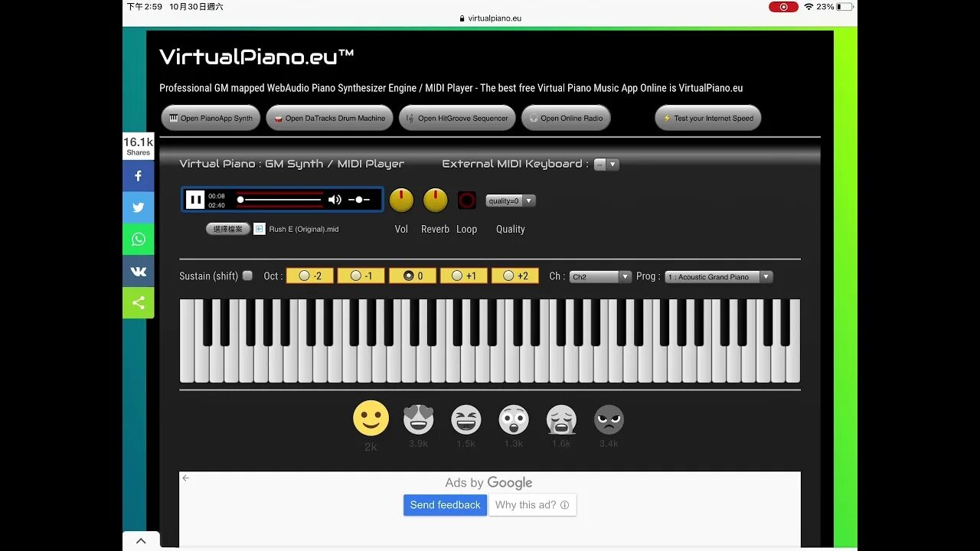
Task: Click the red screen recording indicator
Action: pos(783,7)
